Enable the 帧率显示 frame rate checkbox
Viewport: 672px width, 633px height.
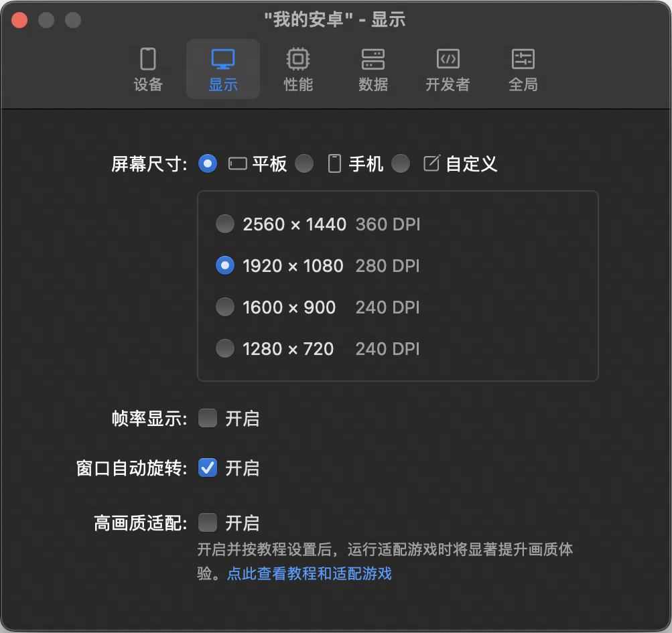coord(208,419)
